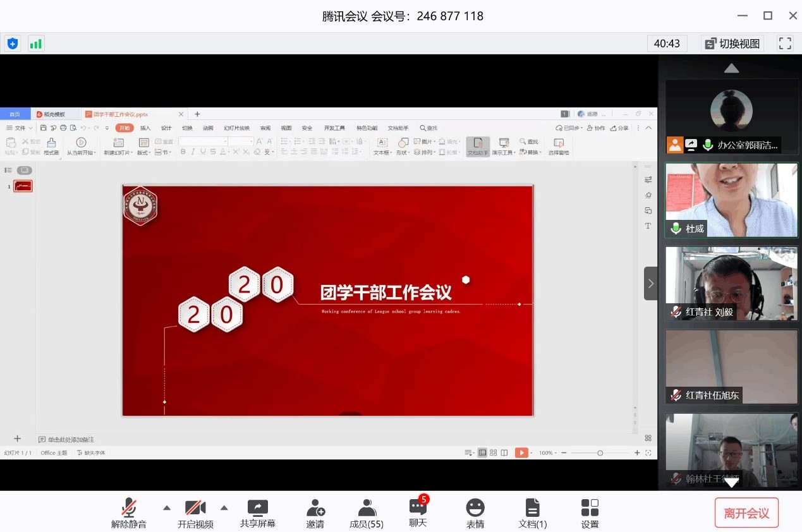The image size is (802, 532).
Task: Turn on camera with 开启视频
Action: coord(195,508)
